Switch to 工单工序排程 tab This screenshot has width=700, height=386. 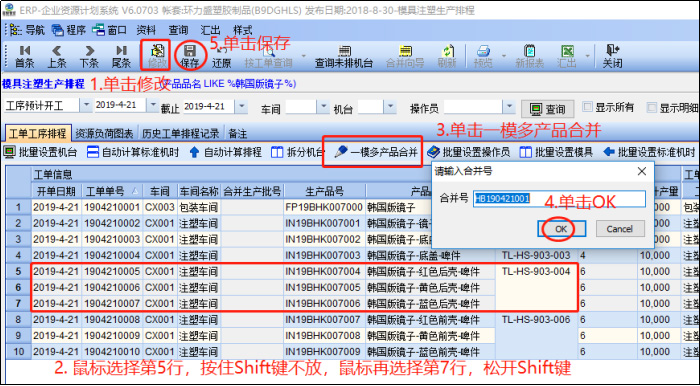[38, 133]
